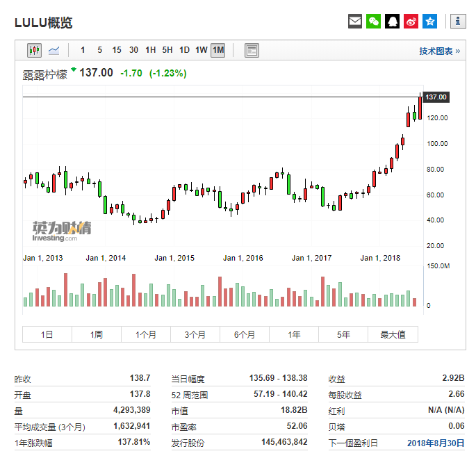Click the 发行股份 value 145,463,842

click(284, 441)
